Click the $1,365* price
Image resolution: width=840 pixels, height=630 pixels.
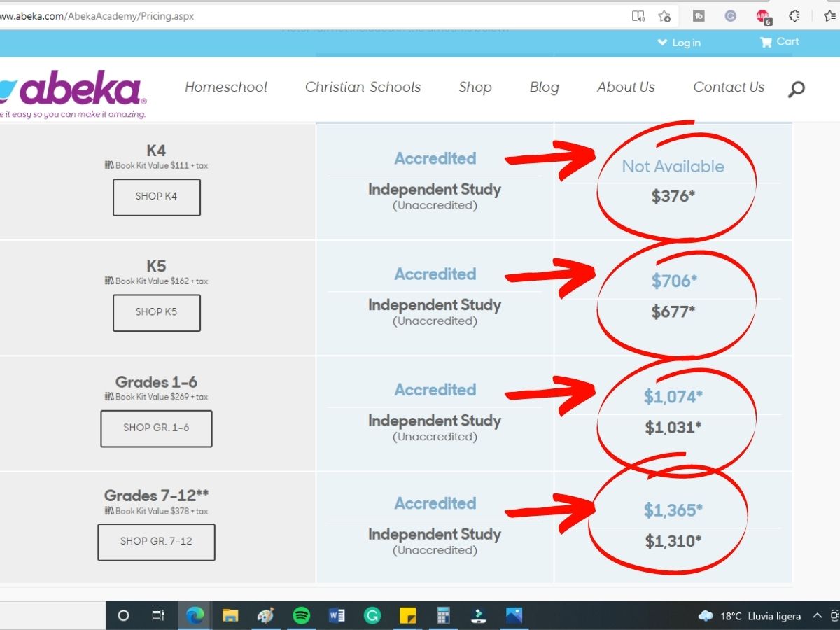[x=673, y=511]
